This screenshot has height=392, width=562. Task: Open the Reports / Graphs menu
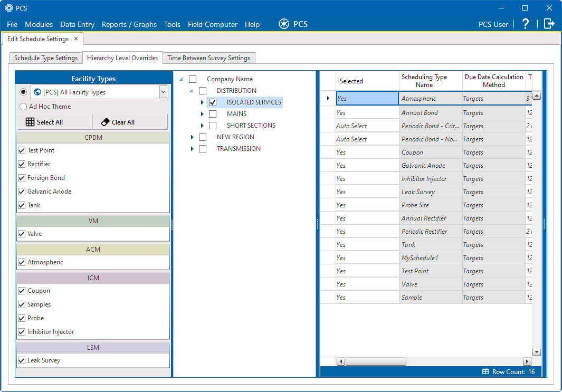coord(129,24)
